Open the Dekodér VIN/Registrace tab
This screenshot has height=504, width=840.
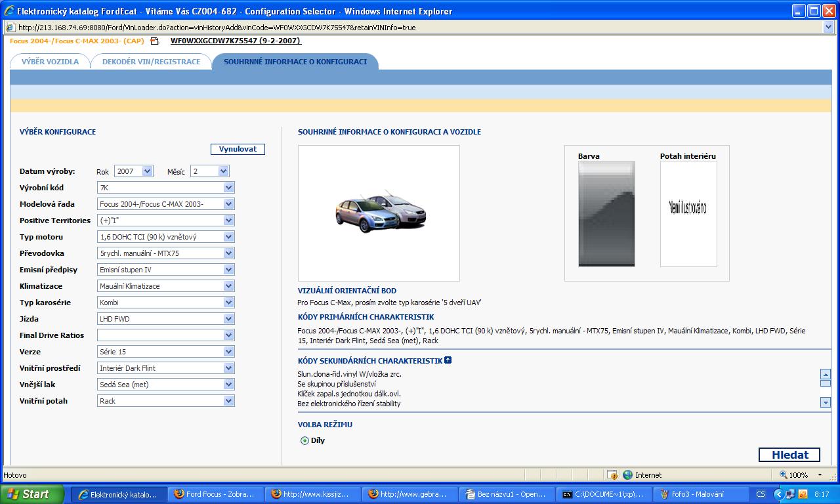[x=151, y=62]
